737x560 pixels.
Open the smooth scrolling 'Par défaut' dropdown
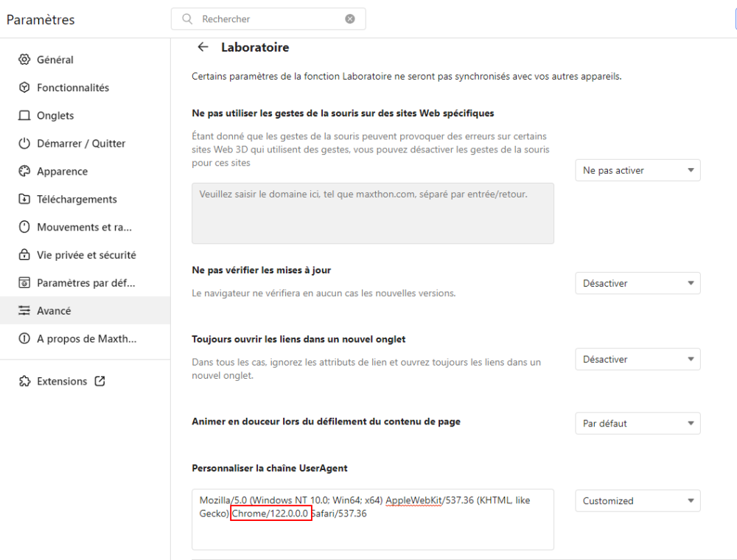[x=638, y=424]
